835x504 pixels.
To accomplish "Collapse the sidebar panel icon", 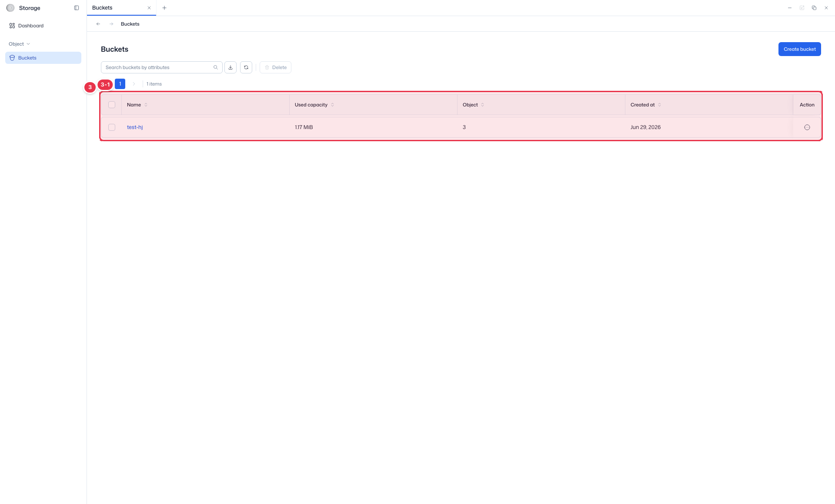I will pos(77,8).
